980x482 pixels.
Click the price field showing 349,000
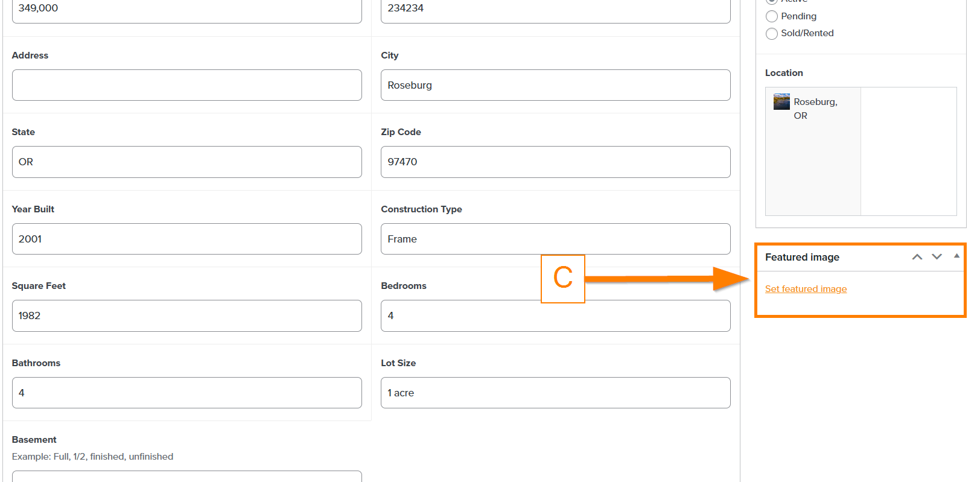tap(186, 10)
